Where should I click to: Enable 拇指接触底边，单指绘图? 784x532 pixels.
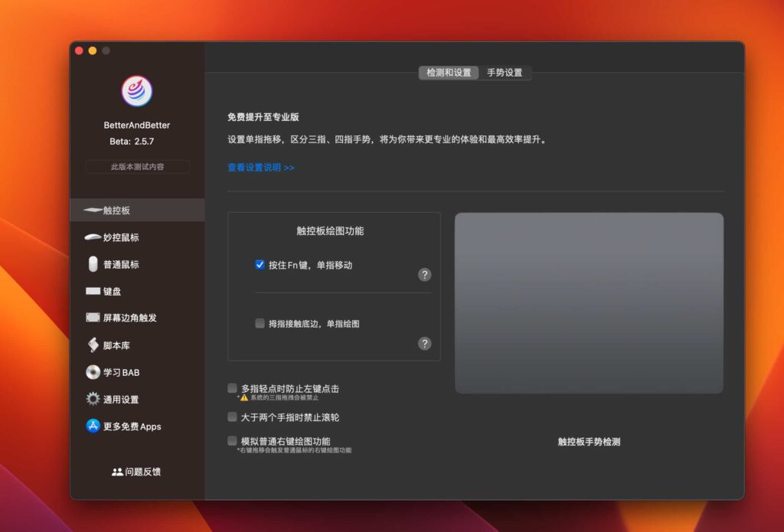(x=260, y=324)
